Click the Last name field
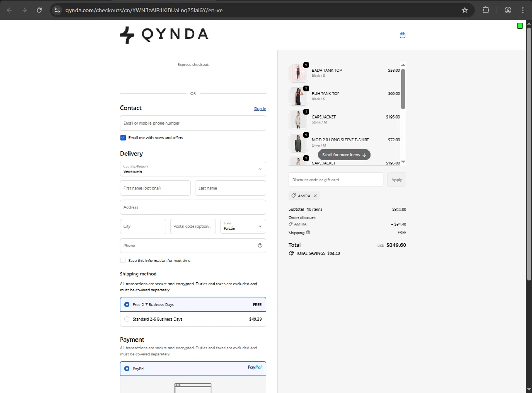The image size is (532, 393). click(x=231, y=188)
